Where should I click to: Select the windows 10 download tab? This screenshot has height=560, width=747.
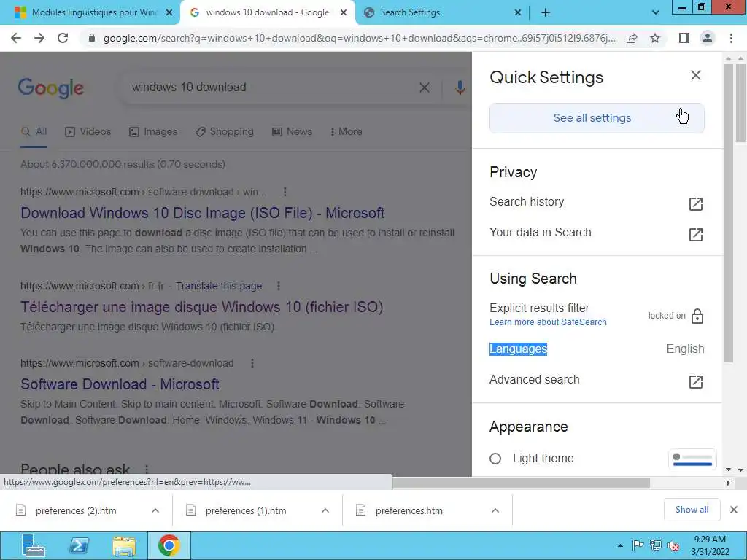click(267, 13)
